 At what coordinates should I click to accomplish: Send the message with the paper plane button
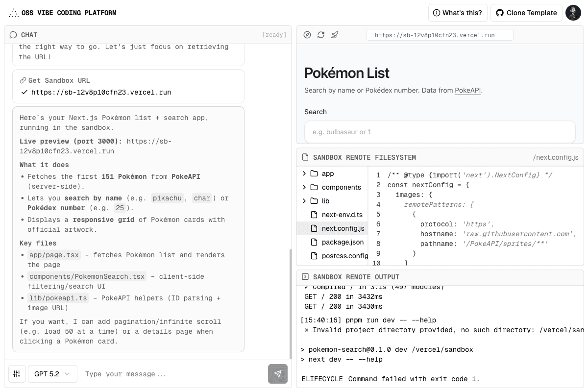coord(278,374)
